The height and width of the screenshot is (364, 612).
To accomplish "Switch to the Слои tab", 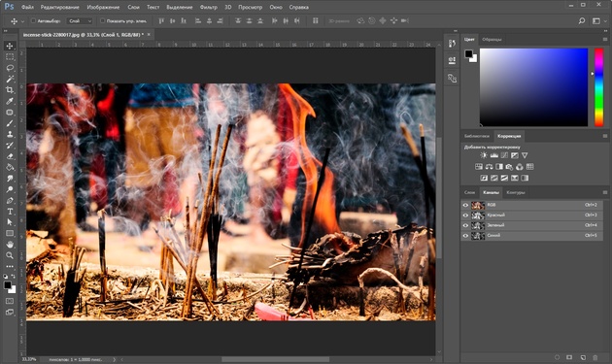I will click(x=469, y=192).
